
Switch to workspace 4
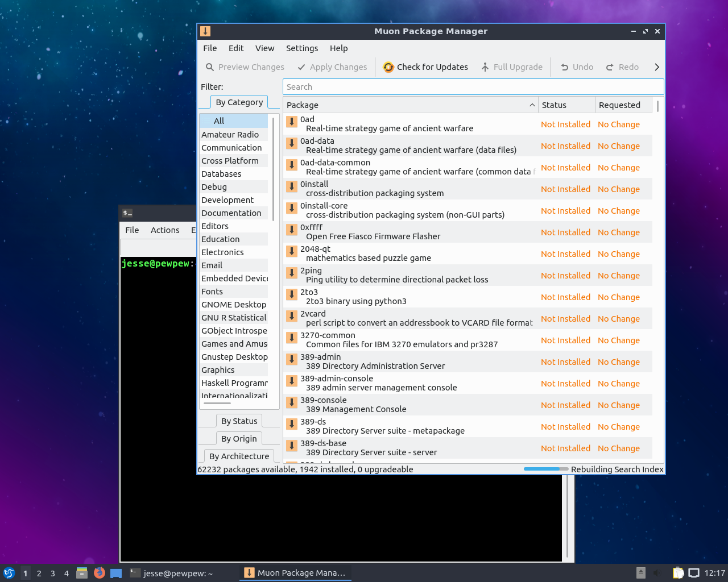tap(67, 573)
